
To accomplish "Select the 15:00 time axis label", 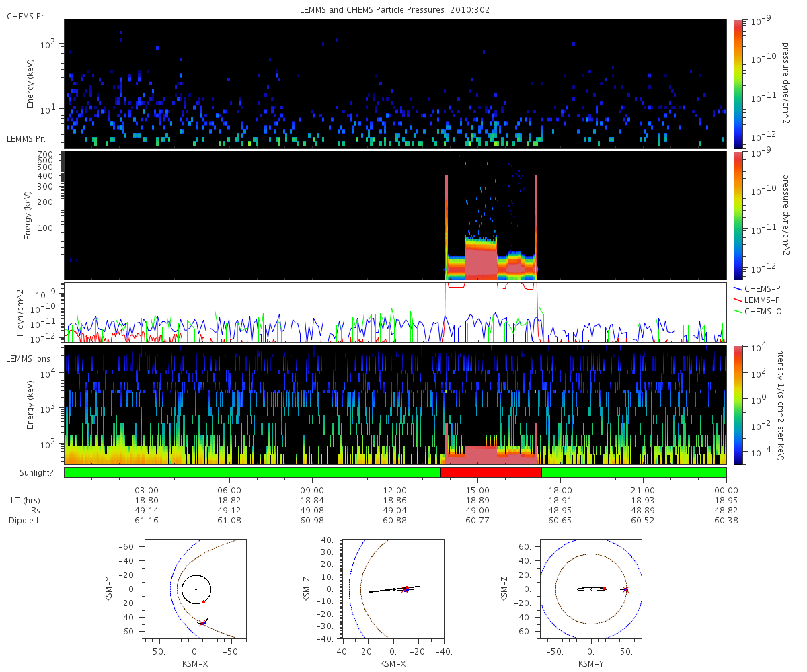I will [x=477, y=492].
